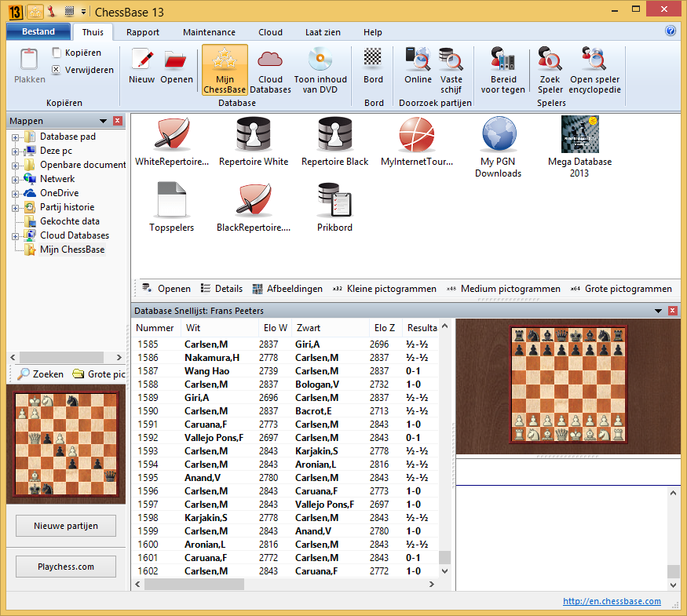
Task: Expand Deze pc tree node
Action: click(x=16, y=151)
